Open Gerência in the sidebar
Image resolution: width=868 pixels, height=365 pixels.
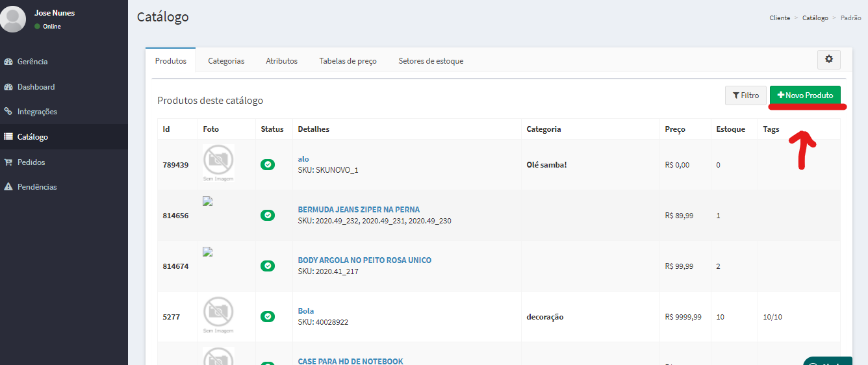(64, 62)
